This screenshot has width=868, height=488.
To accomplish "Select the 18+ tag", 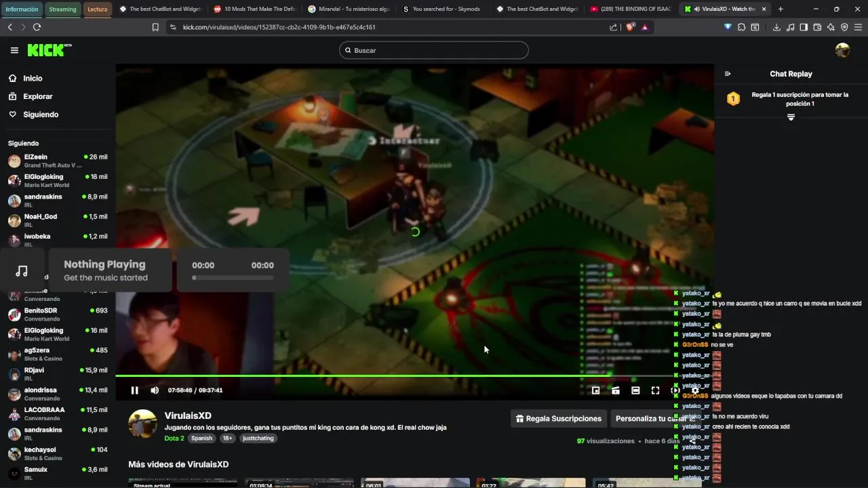I will click(227, 438).
